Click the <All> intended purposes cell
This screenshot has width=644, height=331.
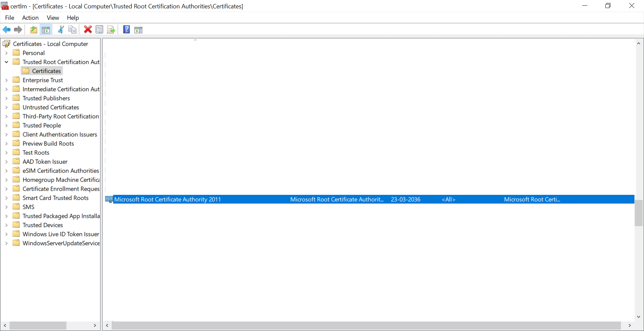pyautogui.click(x=448, y=200)
